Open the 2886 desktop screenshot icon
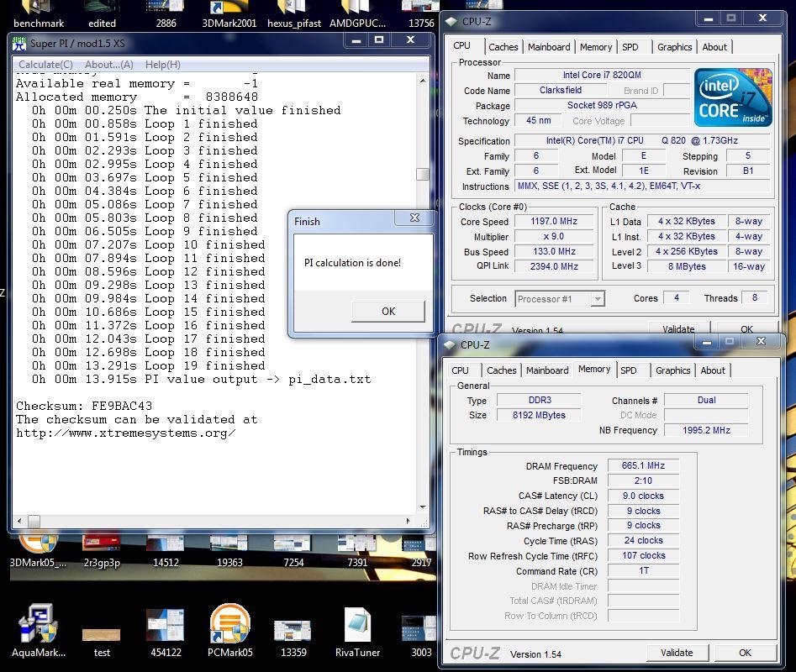This screenshot has width=796, height=672. point(166,15)
